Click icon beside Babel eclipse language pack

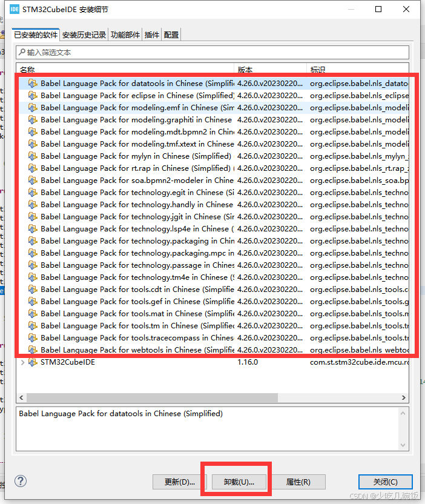(33, 96)
